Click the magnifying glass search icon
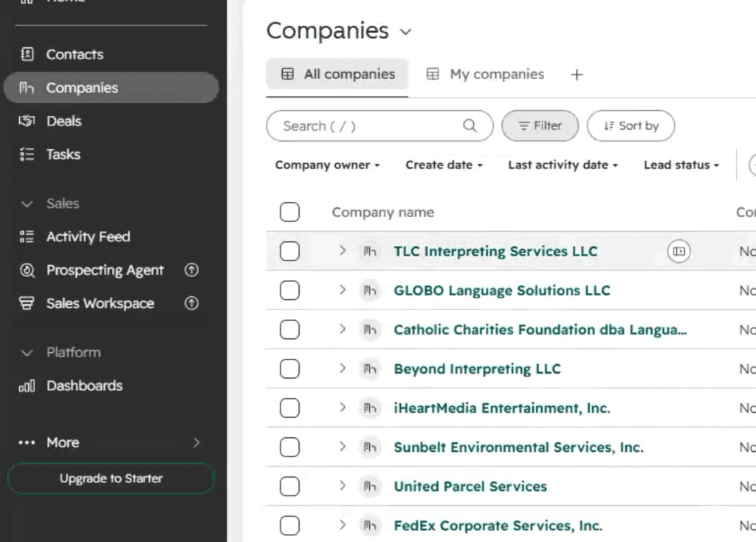 pyautogui.click(x=470, y=126)
